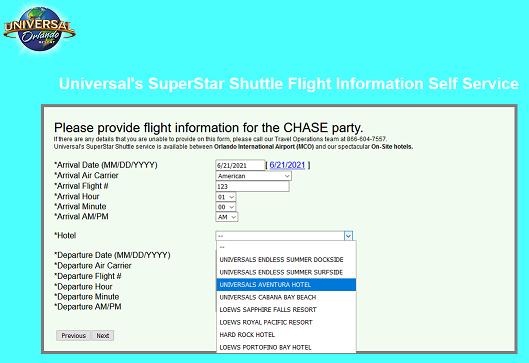Select the blank '--' hotel option
Image resolution: width=529 pixels, height=363 pixels.
[286, 247]
